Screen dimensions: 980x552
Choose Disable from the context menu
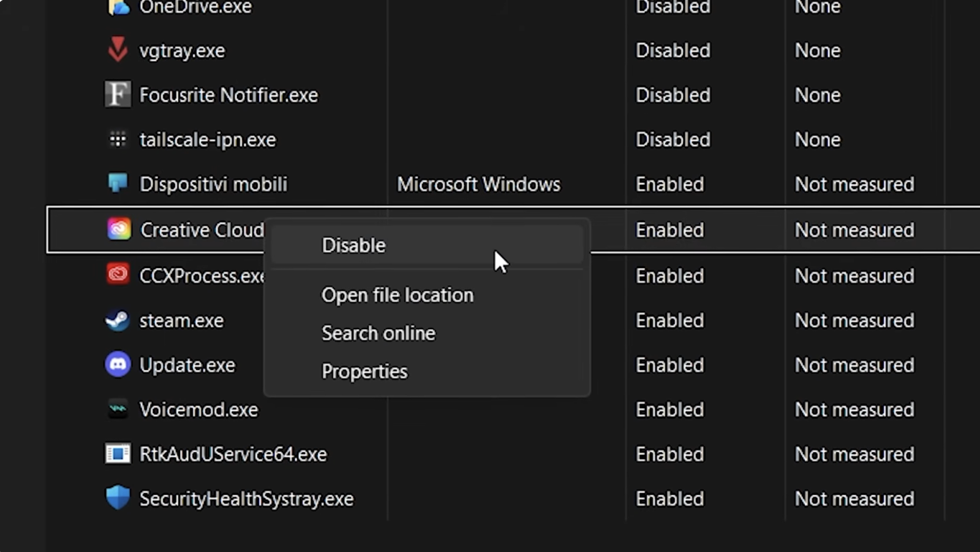tap(353, 245)
